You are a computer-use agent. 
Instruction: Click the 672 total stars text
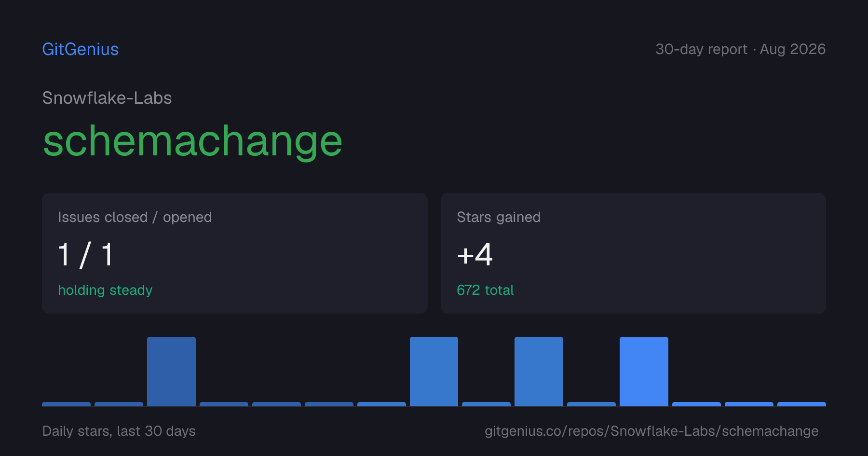point(485,290)
